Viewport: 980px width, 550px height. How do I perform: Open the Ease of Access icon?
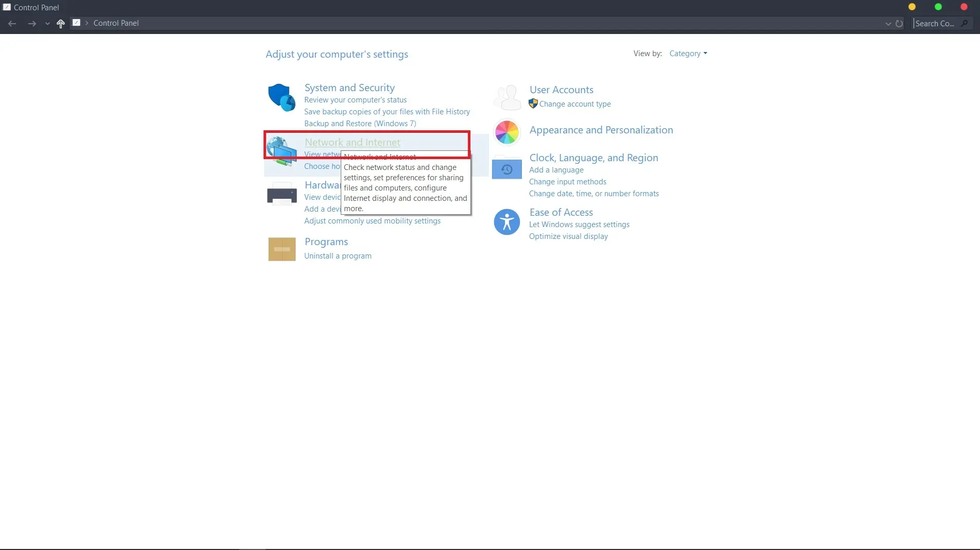(507, 222)
